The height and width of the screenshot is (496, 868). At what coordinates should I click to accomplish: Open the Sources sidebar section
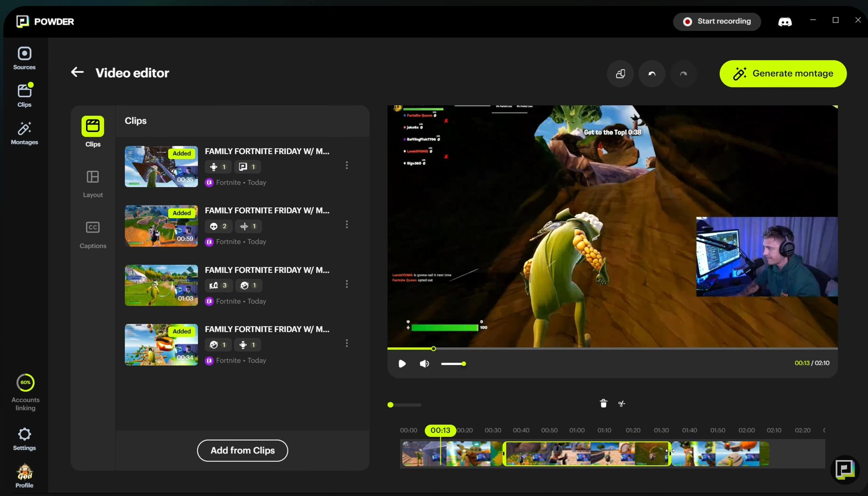[24, 58]
